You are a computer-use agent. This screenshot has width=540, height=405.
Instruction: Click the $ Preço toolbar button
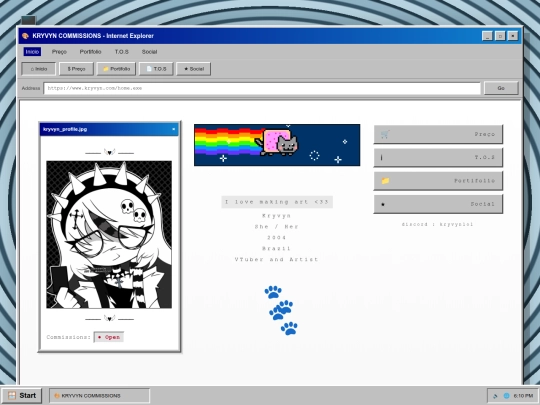pos(76,69)
